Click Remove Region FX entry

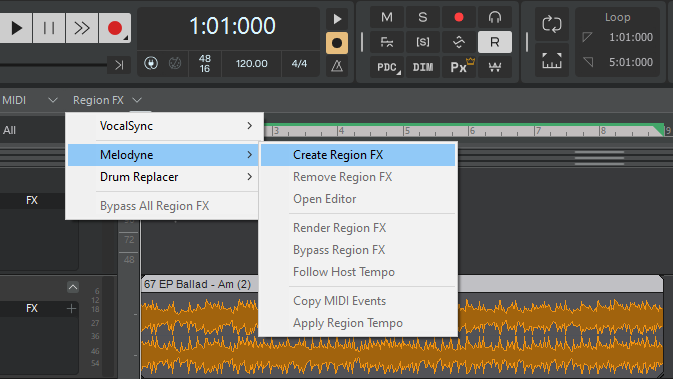[358, 177]
